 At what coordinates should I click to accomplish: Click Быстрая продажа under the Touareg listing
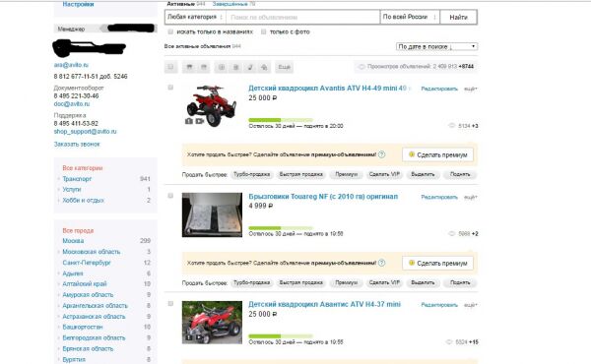coord(300,282)
